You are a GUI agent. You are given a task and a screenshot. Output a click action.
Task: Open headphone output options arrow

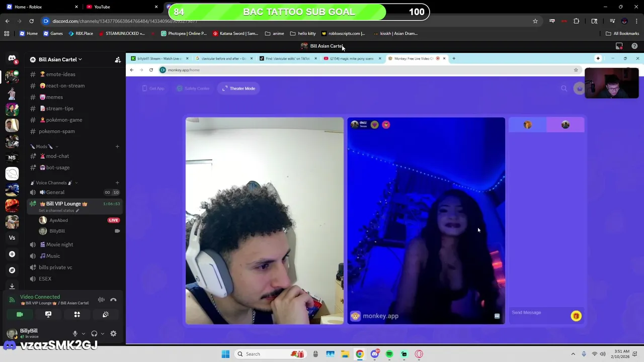tap(103, 333)
